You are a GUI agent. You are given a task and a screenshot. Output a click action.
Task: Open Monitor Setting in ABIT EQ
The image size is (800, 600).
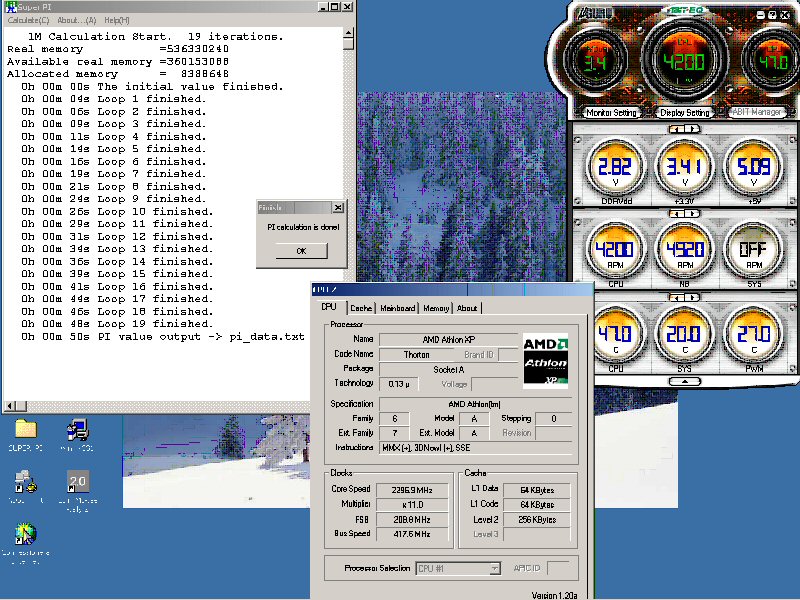[611, 112]
